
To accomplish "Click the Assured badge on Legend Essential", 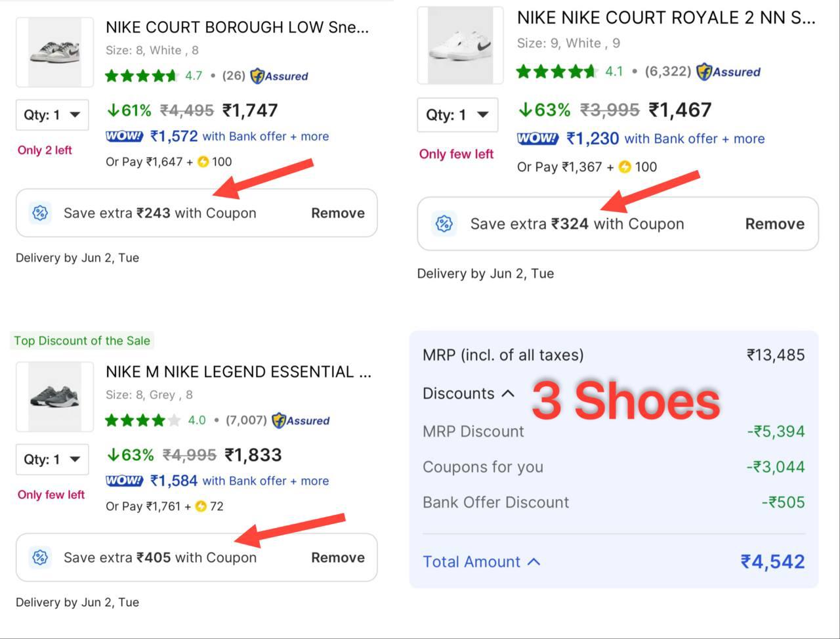I will coord(301,420).
